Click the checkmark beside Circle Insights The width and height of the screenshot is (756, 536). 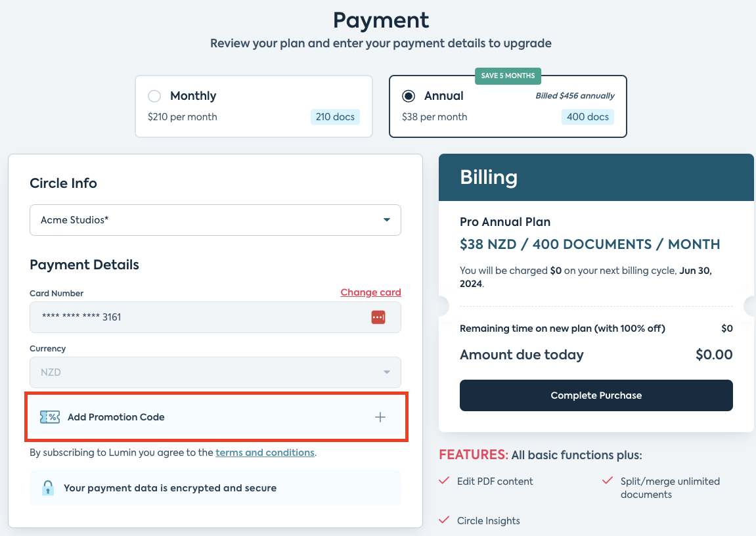coord(443,520)
